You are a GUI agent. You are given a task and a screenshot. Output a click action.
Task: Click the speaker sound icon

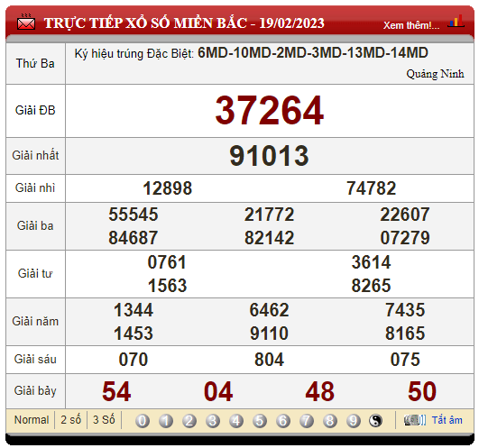415,420
